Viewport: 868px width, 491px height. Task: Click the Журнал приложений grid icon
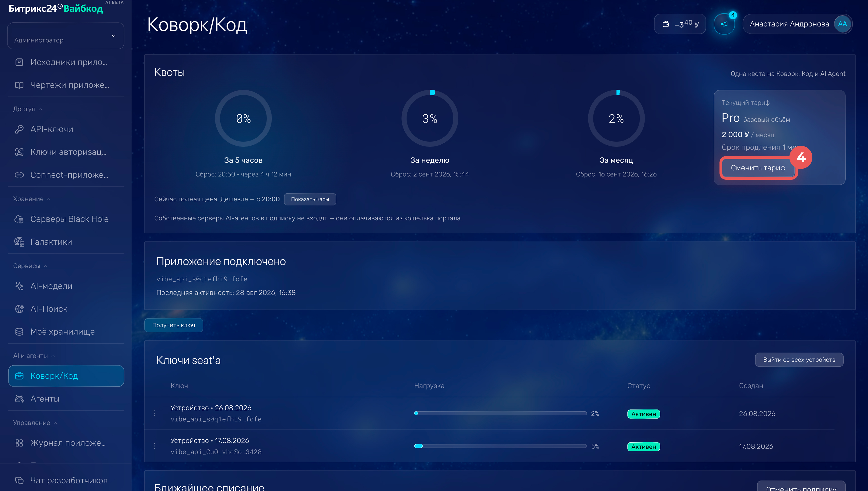click(x=19, y=443)
